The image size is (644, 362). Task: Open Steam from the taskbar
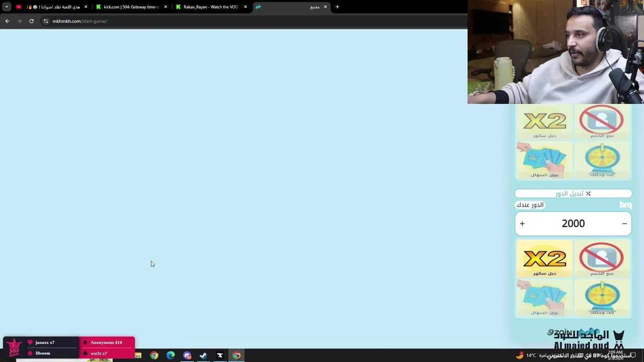point(203,355)
